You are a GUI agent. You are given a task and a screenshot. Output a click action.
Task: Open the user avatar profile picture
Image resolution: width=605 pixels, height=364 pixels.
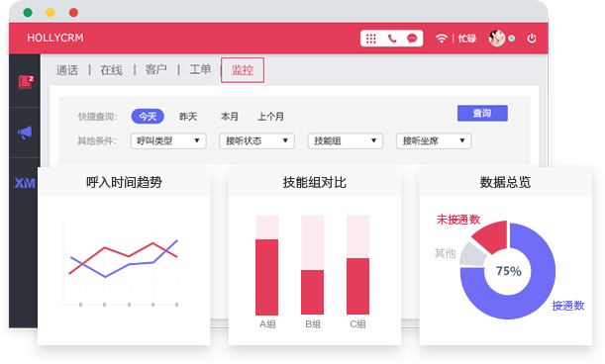pyautogui.click(x=497, y=39)
